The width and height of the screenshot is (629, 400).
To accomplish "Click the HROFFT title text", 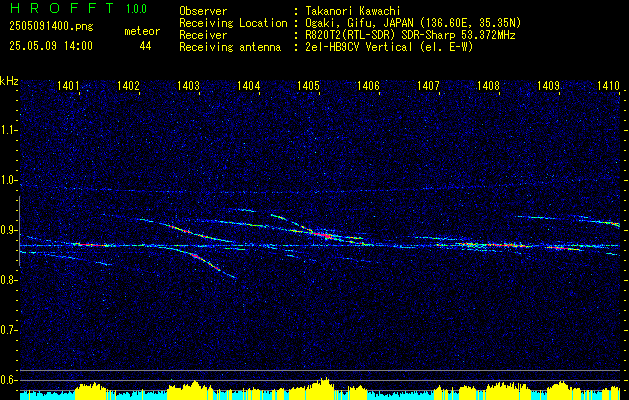I will tap(62, 8).
